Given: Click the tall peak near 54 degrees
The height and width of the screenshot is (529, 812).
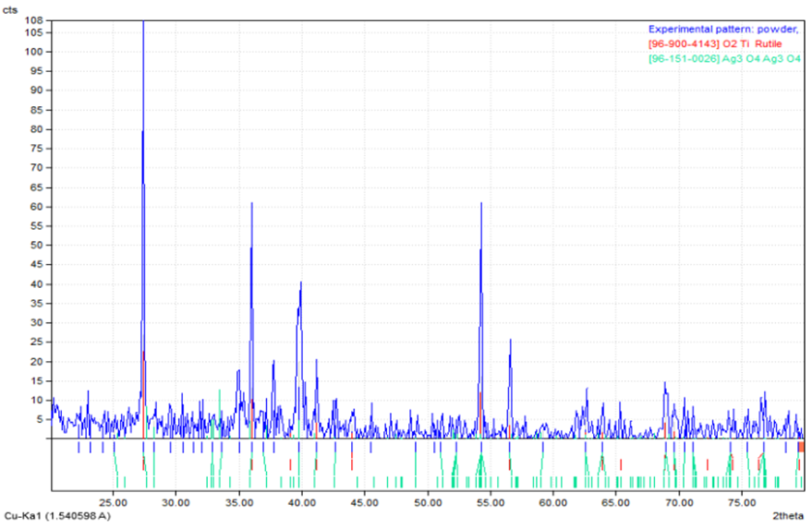Looking at the screenshot, I should click(481, 205).
